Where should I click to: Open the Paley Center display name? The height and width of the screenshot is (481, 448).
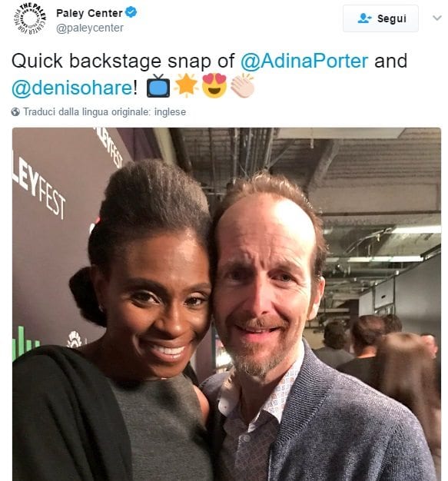tap(90, 13)
